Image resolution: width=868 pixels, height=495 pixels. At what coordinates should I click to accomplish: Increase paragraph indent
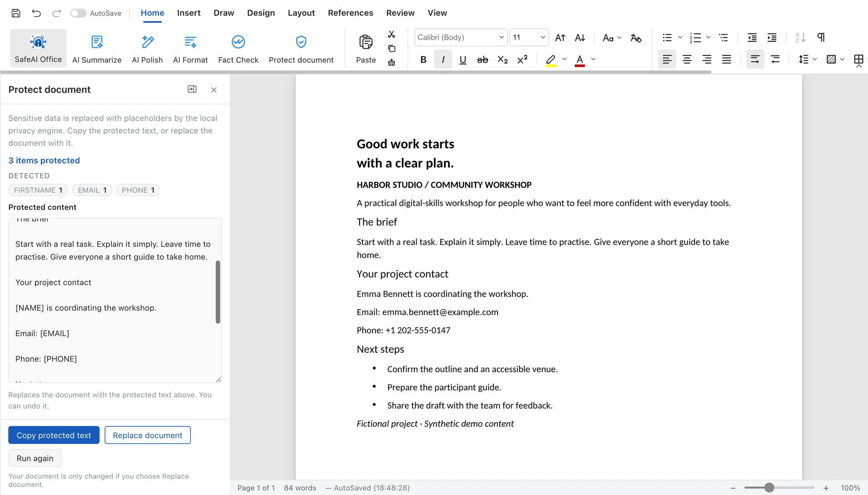772,38
